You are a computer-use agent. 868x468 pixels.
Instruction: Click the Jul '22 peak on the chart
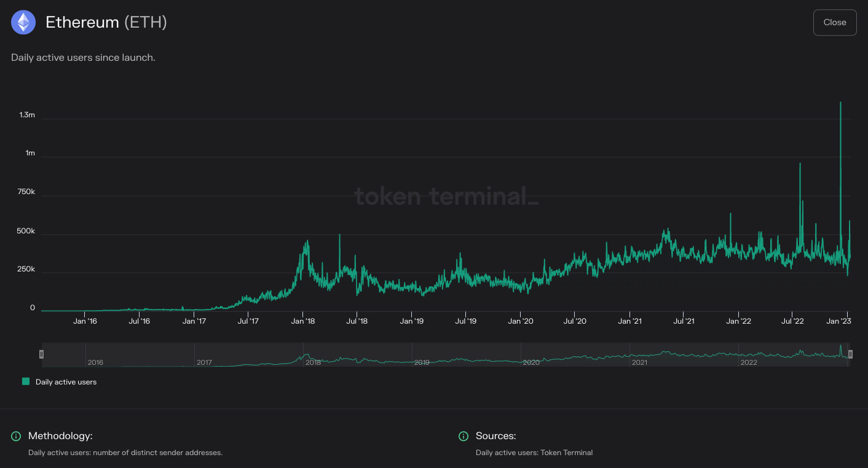[x=800, y=165]
